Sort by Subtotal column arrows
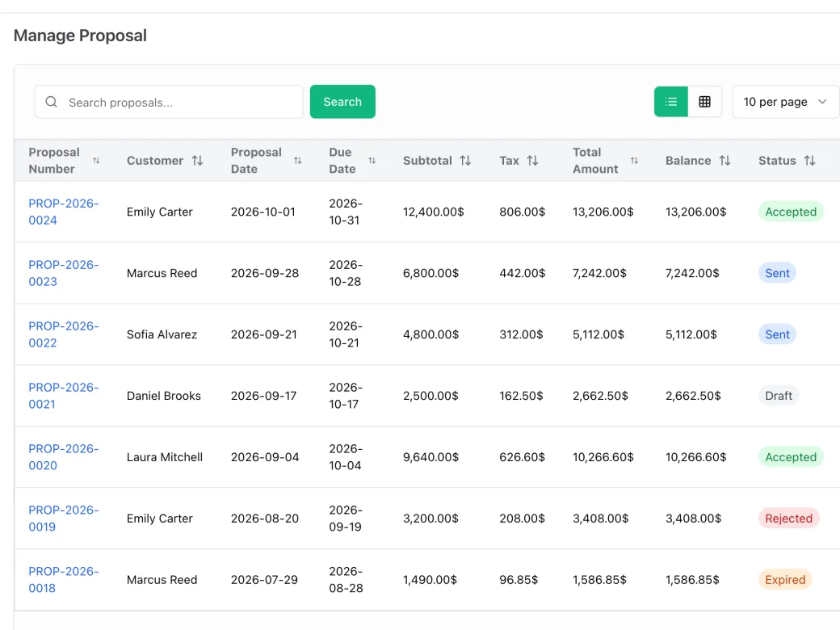The width and height of the screenshot is (840, 630). [x=465, y=161]
